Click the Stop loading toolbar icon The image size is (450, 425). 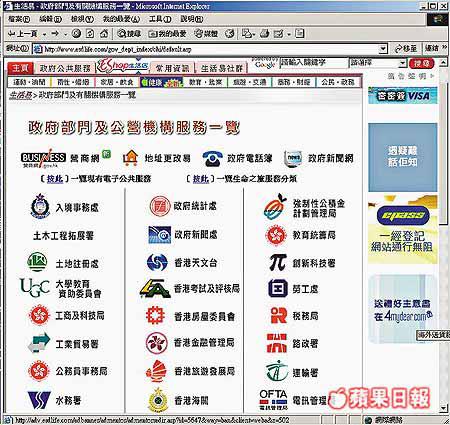pyautogui.click(x=76, y=33)
